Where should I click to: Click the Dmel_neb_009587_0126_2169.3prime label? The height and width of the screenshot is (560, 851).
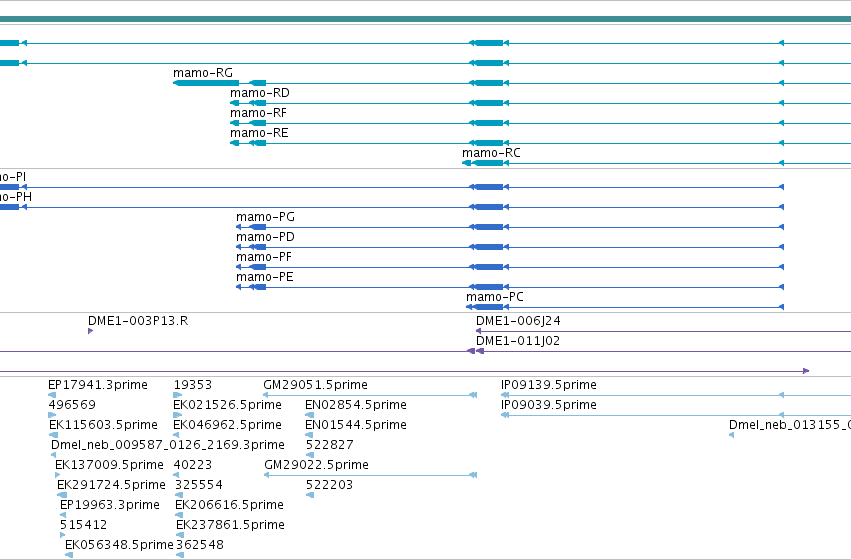click(168, 445)
